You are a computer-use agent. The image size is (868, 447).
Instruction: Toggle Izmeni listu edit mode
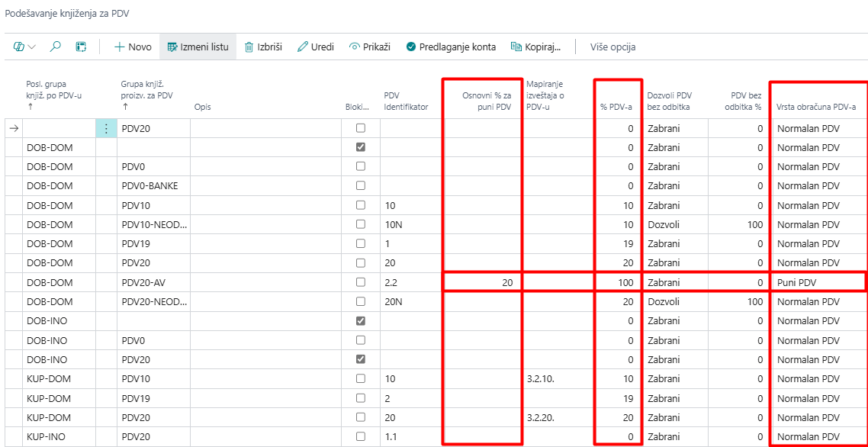(198, 47)
